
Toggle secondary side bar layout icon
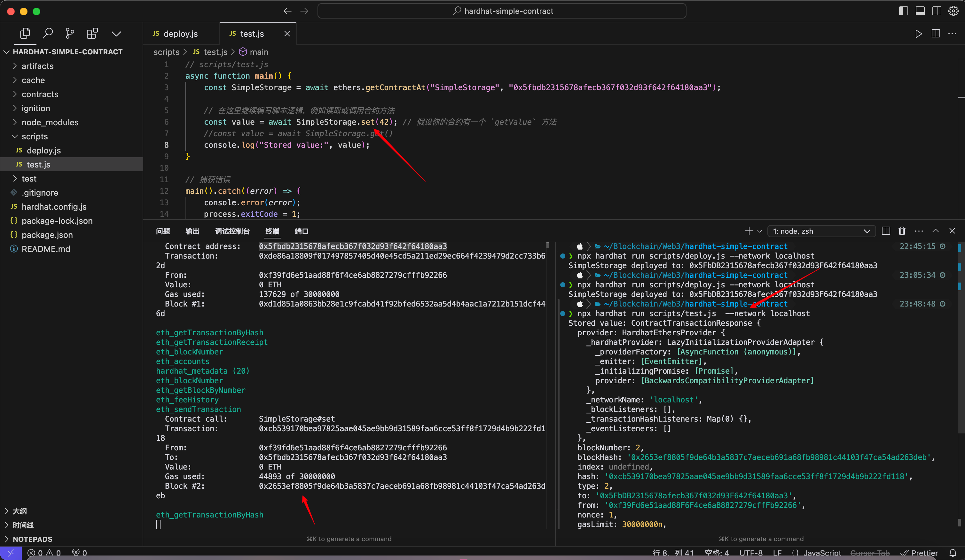point(937,11)
